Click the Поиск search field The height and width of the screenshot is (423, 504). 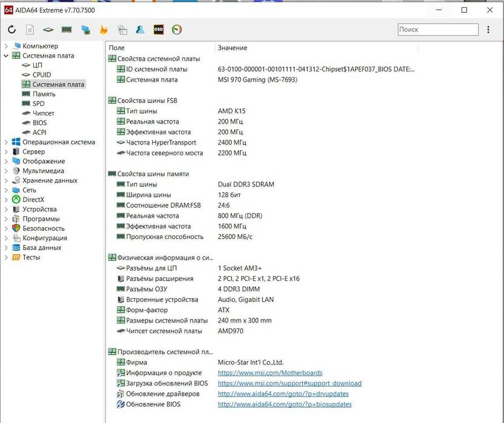tap(438, 30)
